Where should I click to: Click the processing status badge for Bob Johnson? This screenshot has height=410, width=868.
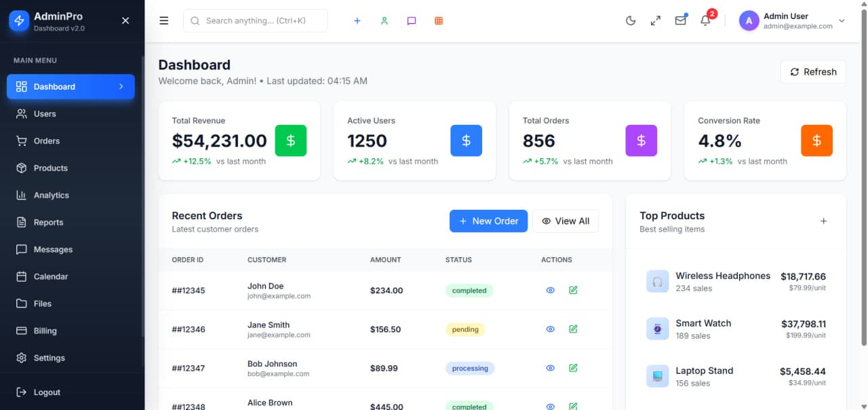coord(470,368)
